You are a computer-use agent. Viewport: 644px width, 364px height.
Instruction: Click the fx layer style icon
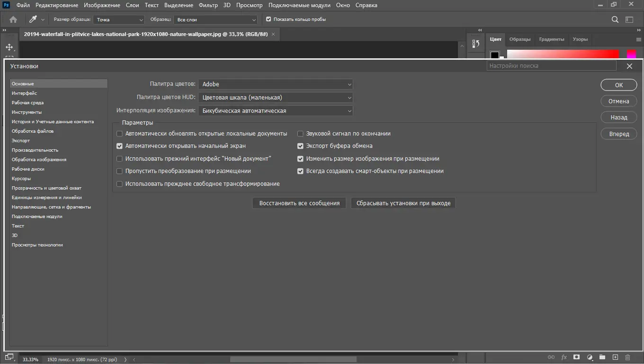coord(564,357)
